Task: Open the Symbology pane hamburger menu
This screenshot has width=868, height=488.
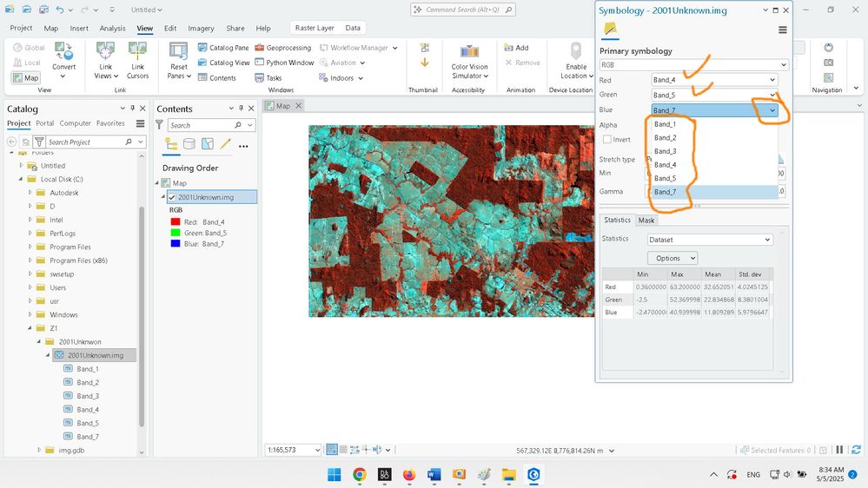Action: (782, 30)
